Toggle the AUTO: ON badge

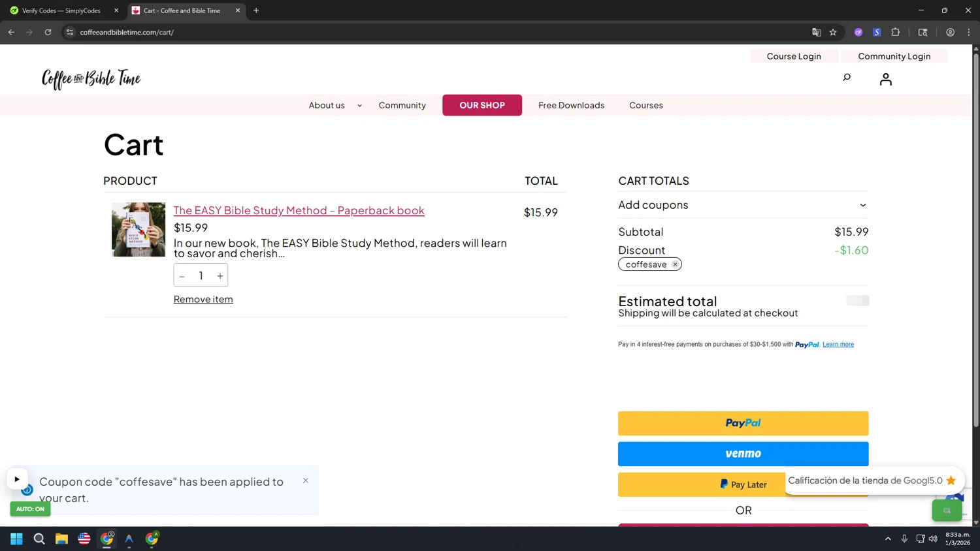point(30,509)
